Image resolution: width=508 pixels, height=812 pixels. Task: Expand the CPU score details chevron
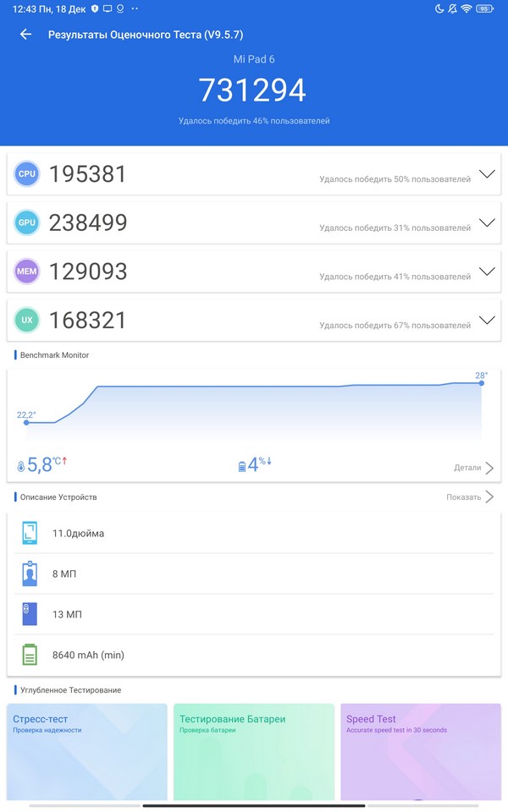[x=486, y=174]
